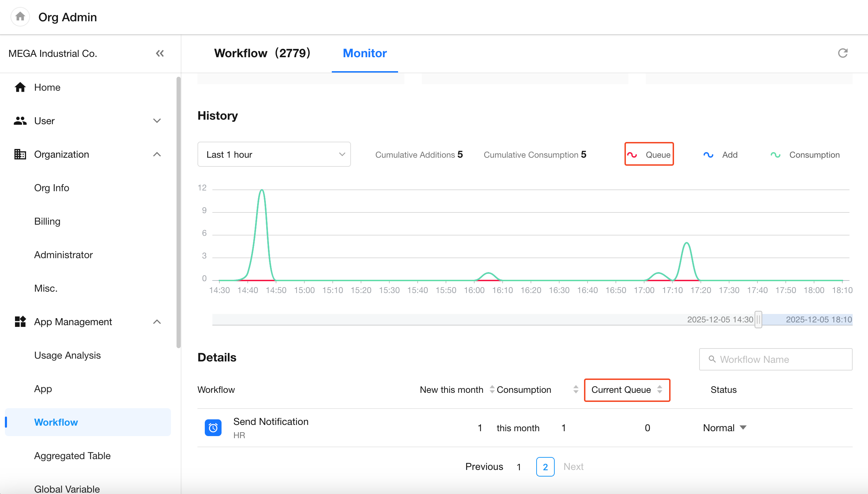Viewport: 868px width, 494px height.
Task: Click the time range slider handle under chart
Action: (758, 319)
